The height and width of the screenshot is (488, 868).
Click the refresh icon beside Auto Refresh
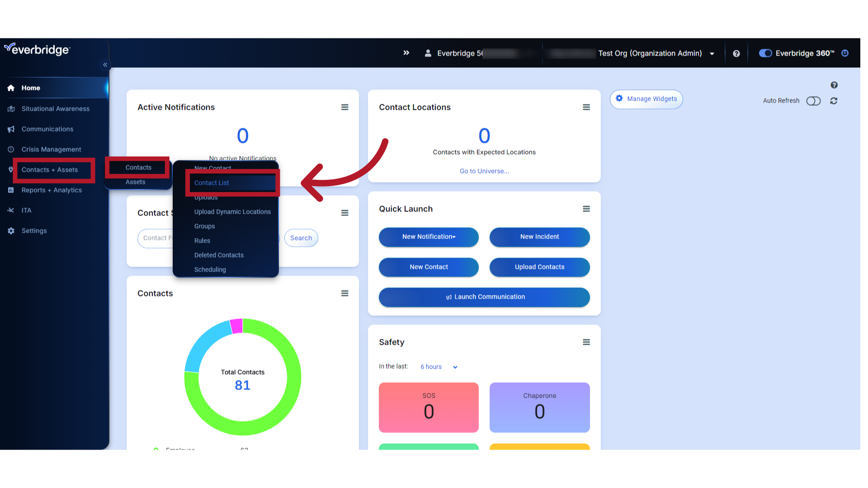click(x=834, y=101)
